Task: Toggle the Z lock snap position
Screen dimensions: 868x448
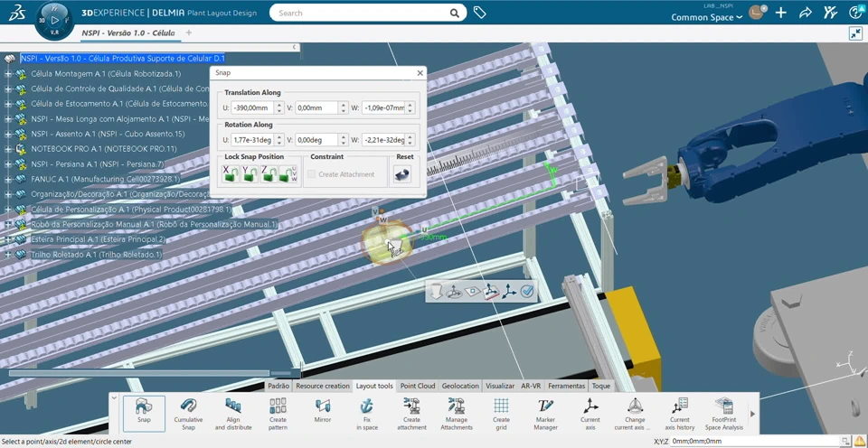Action: (x=269, y=174)
